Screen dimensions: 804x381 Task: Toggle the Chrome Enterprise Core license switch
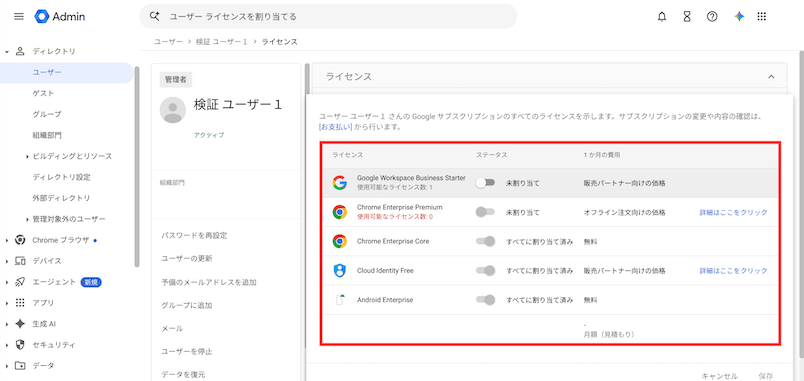(x=485, y=241)
